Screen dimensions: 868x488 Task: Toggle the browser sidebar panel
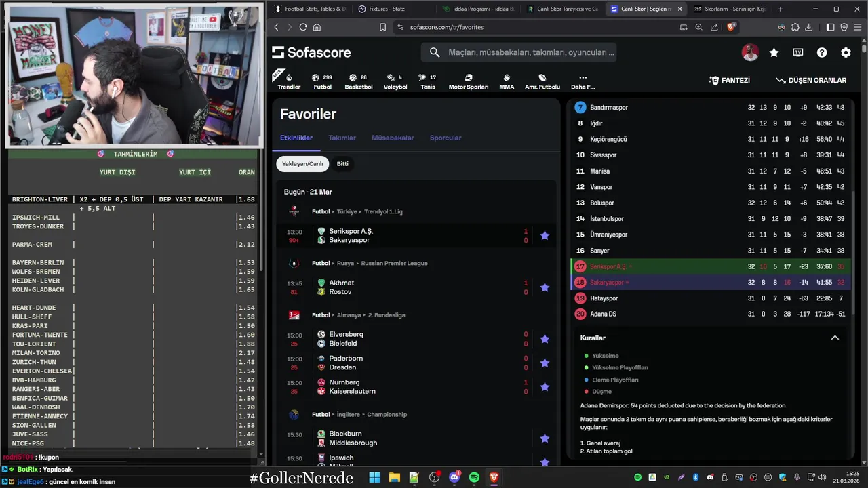[x=831, y=27]
